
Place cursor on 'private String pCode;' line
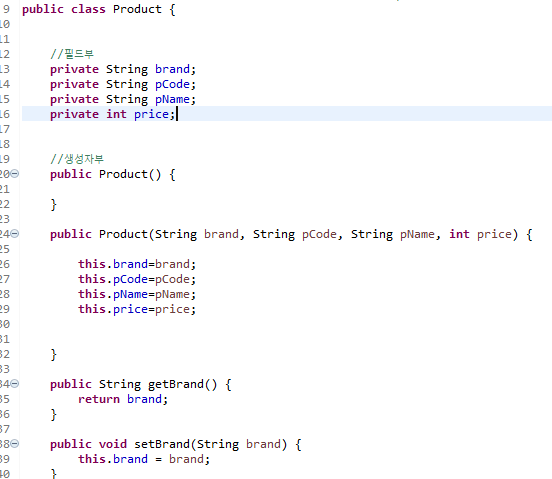coord(123,84)
